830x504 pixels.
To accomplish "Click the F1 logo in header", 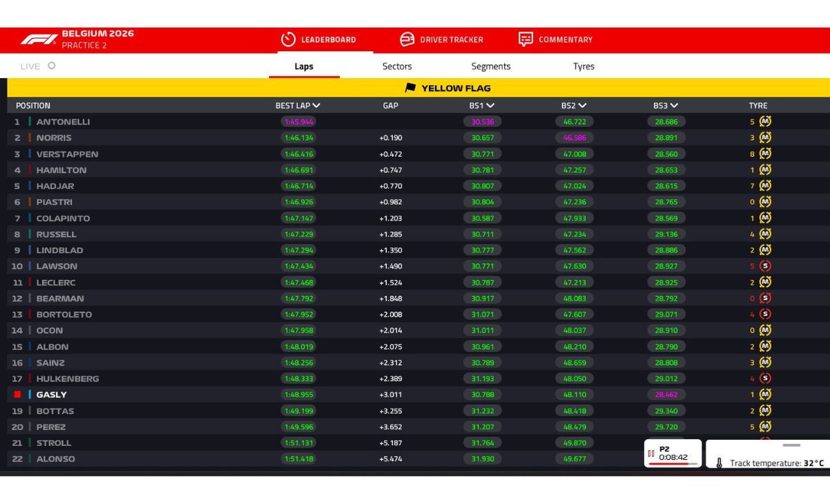I will pos(39,39).
